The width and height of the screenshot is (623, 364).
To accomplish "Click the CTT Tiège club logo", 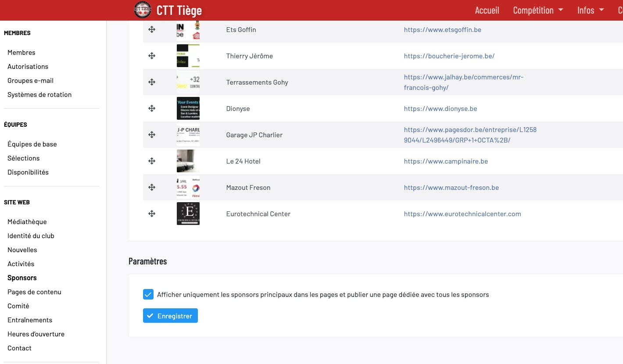I will click(x=142, y=10).
